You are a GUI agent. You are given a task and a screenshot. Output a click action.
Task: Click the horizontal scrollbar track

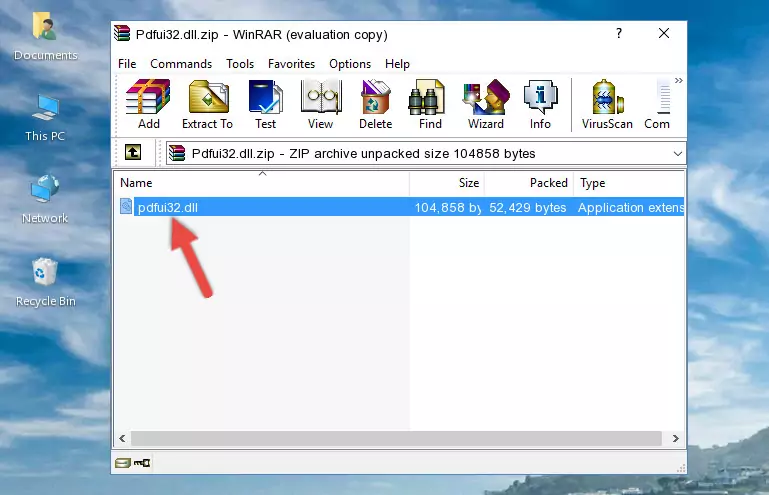396,438
